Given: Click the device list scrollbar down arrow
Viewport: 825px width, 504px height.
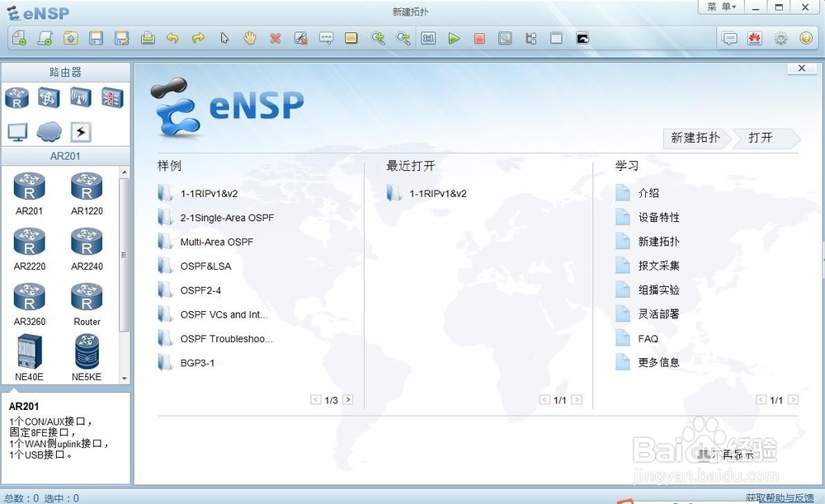Looking at the screenshot, I should pos(125,379).
